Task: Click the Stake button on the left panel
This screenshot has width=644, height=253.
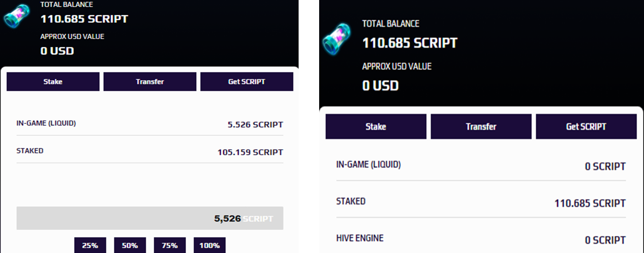Action: [53, 81]
